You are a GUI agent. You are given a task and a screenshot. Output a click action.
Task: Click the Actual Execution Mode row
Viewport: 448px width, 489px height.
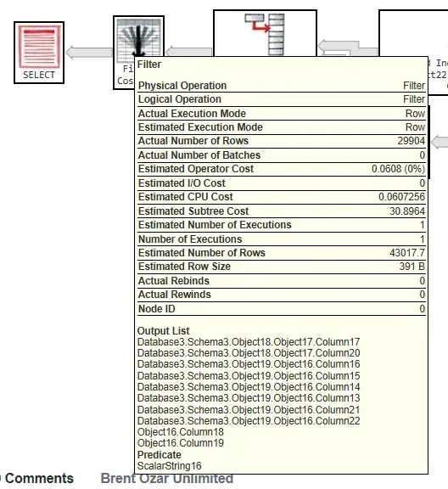(282, 114)
